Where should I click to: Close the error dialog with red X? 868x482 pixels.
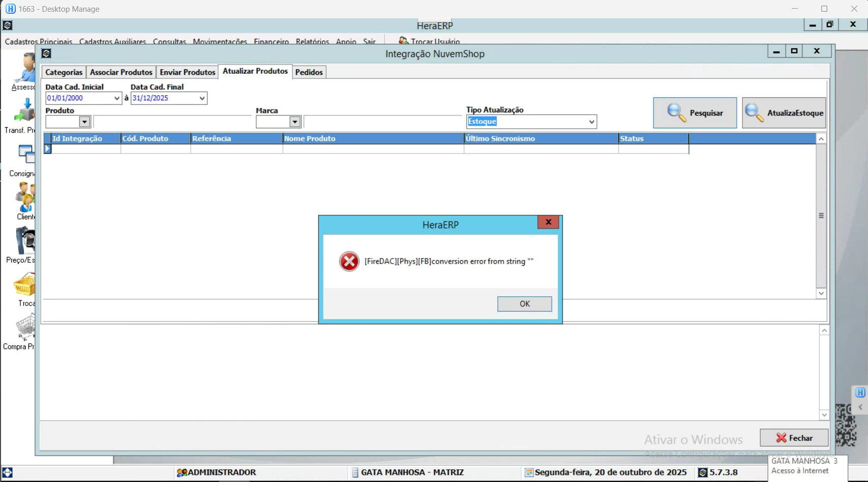point(548,222)
